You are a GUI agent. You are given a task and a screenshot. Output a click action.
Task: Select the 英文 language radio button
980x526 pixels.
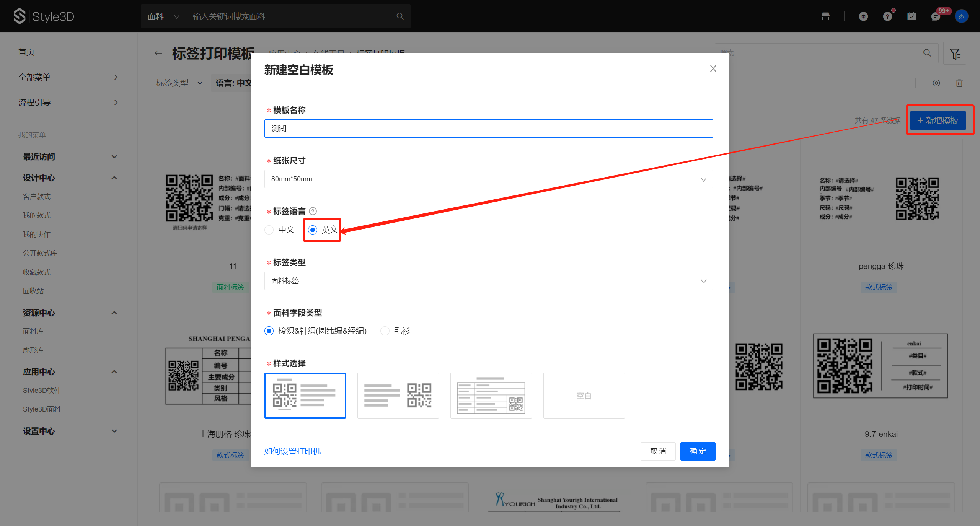click(313, 230)
